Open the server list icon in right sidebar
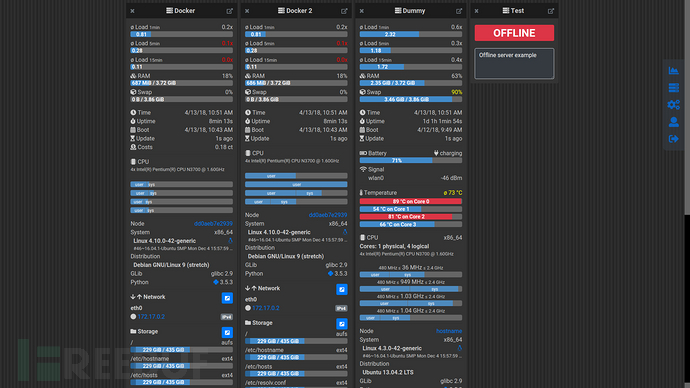690x388 pixels. 673,88
